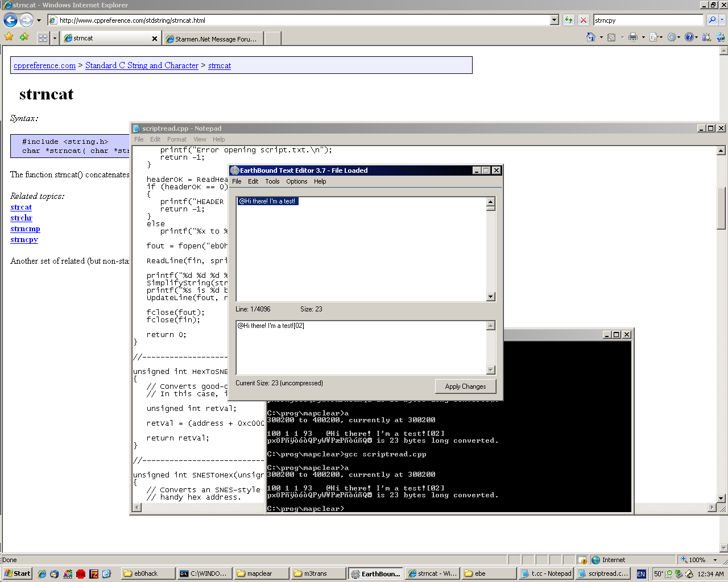Viewport: 728px width, 582px height.
Task: Click the FileZilla quick launch icon
Action: pyautogui.click(x=94, y=573)
